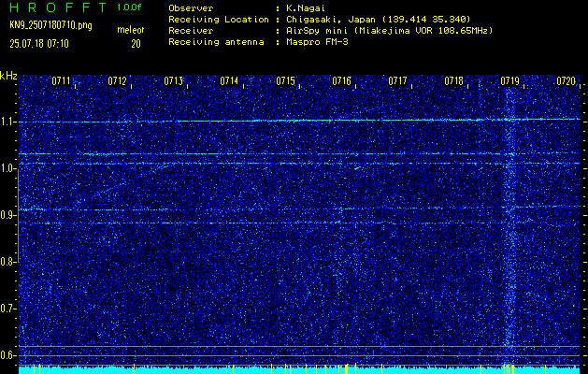588x374 pixels.
Task: Click the kHz axis unit label
Action: point(8,76)
